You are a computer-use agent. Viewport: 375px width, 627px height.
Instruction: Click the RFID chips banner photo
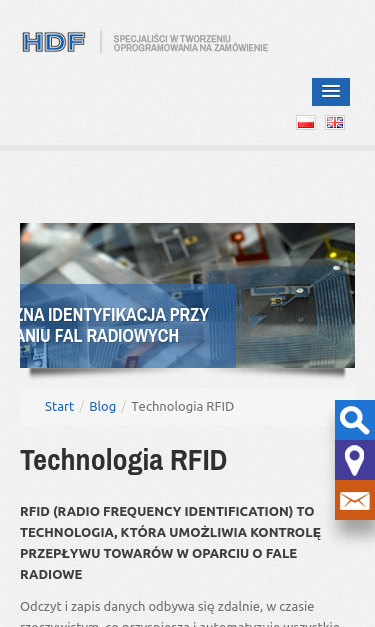188,296
